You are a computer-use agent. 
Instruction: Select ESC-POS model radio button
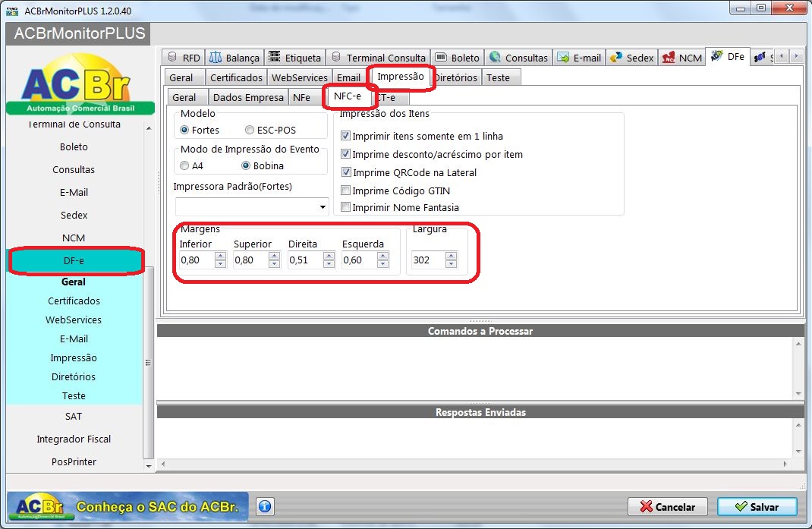[250, 130]
